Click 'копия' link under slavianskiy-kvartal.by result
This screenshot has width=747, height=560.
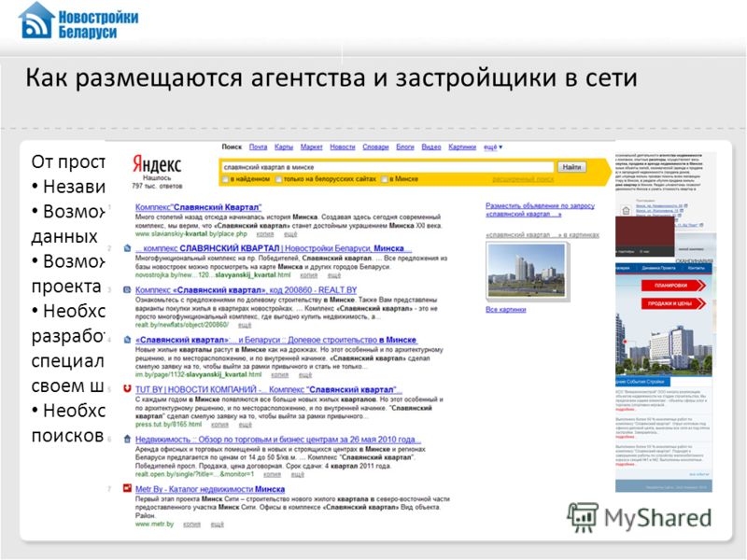[265, 234]
